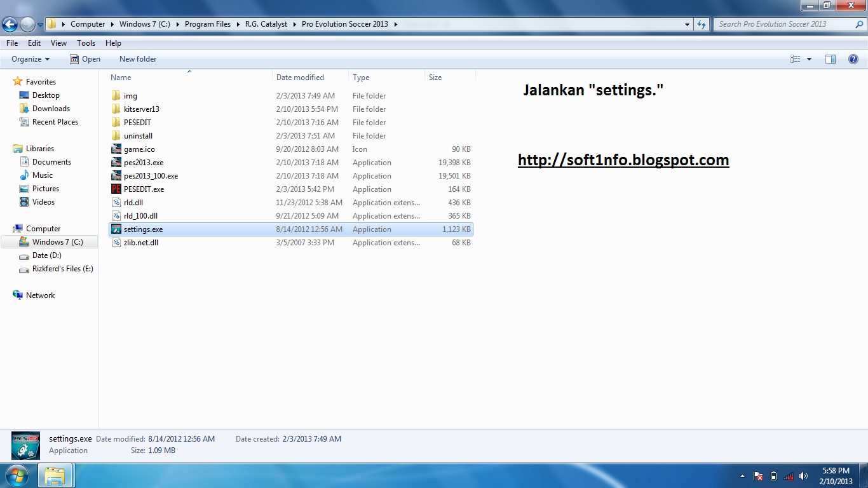Image resolution: width=868 pixels, height=488 pixels.
Task: Click the Back navigation arrow button
Action: [10, 24]
